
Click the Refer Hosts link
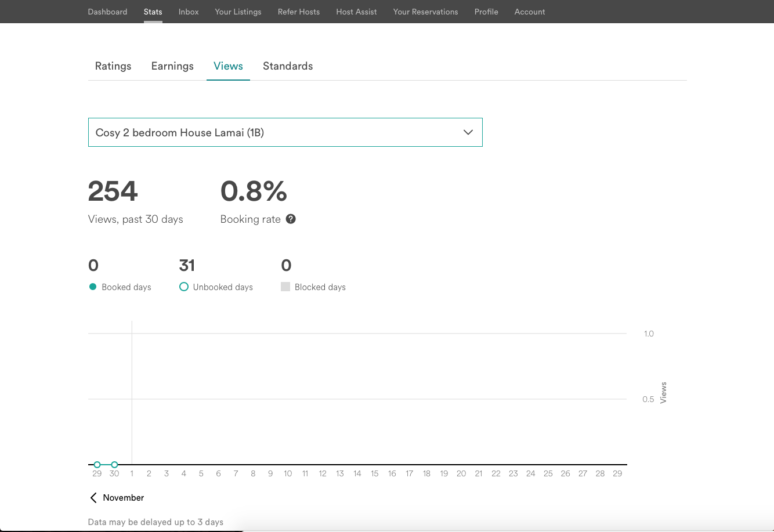298,12
